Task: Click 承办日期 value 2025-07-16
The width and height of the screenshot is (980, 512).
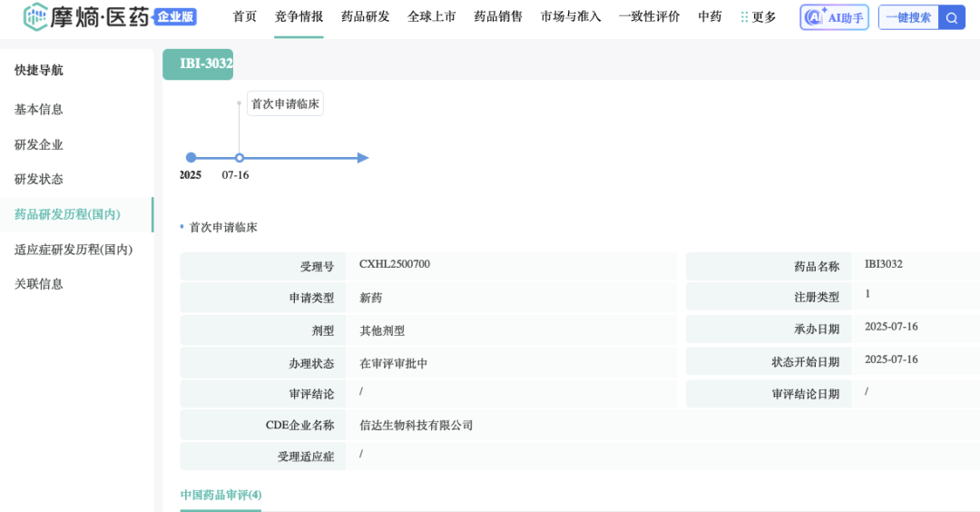Action: (891, 327)
